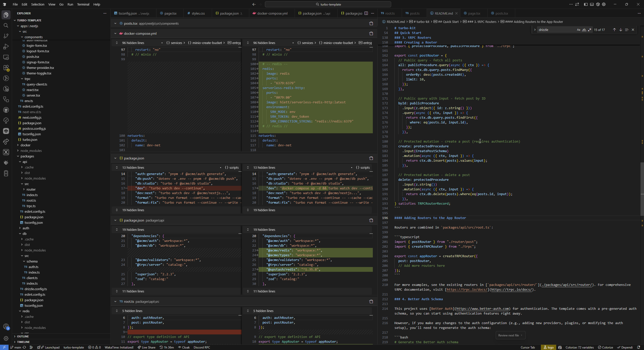Viewport: 644px width, 350px height.
Task: Toggle Match Case in find widget
Action: pyautogui.click(x=579, y=30)
